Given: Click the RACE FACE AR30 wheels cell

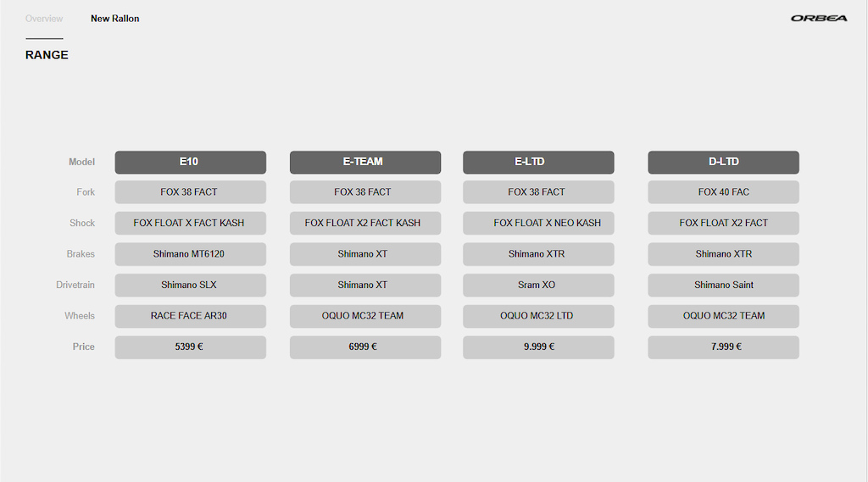Looking at the screenshot, I should (x=191, y=316).
